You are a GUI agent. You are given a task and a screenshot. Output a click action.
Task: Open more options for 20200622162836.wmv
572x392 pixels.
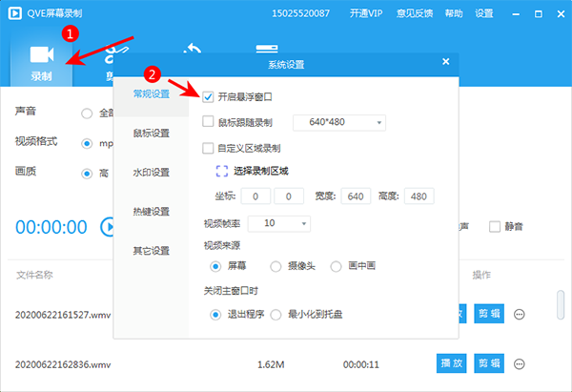pyautogui.click(x=520, y=363)
